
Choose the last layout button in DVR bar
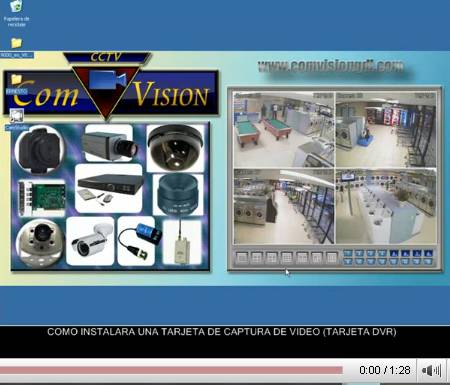click(331, 257)
